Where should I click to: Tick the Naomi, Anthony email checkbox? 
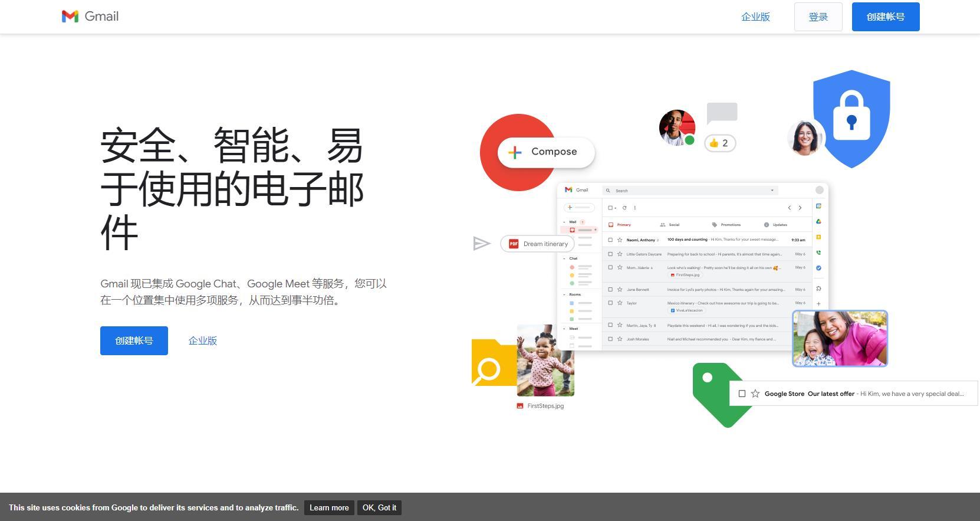pos(610,240)
